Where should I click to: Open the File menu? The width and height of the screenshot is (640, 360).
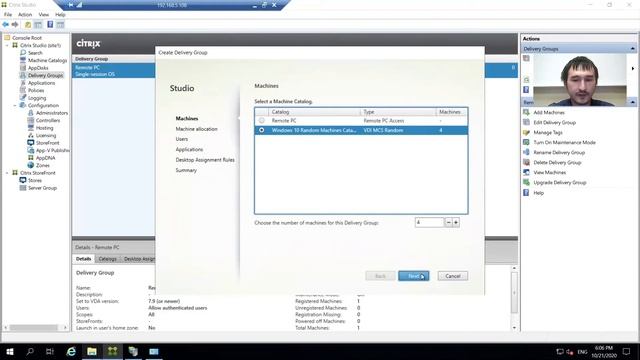click(8, 15)
